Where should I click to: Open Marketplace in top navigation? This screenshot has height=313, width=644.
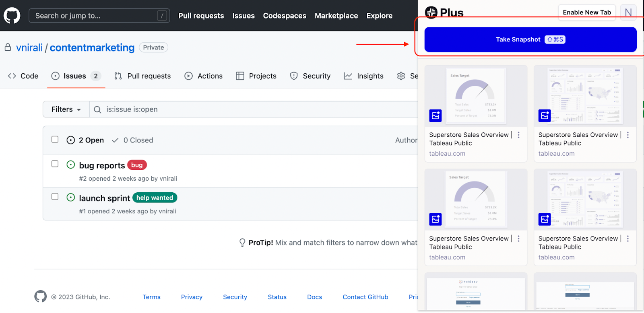point(336,16)
